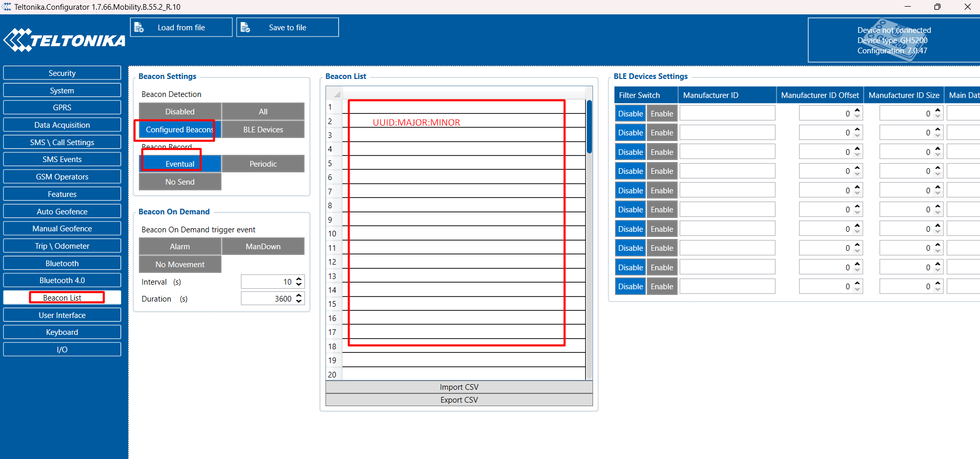Open User Interface section
980x459 pixels.
pos(62,315)
